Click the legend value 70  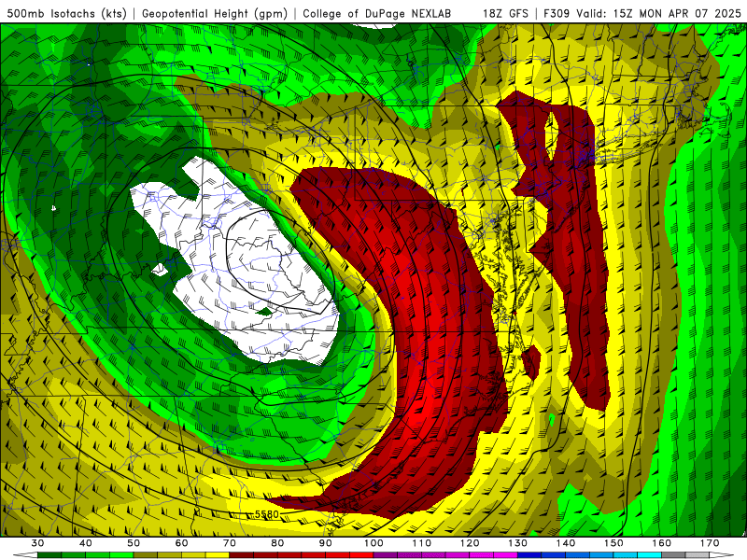230,543
